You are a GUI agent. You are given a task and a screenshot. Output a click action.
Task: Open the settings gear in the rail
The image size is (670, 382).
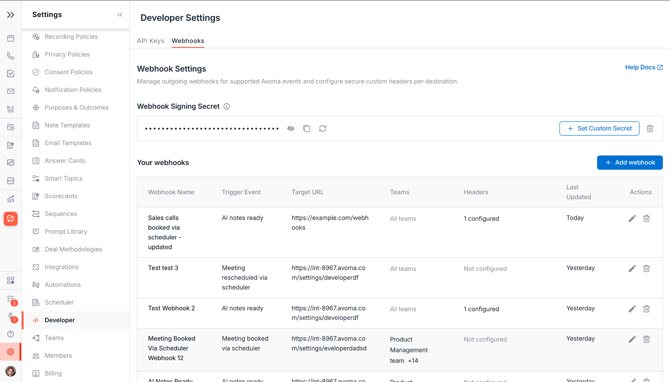(x=11, y=352)
